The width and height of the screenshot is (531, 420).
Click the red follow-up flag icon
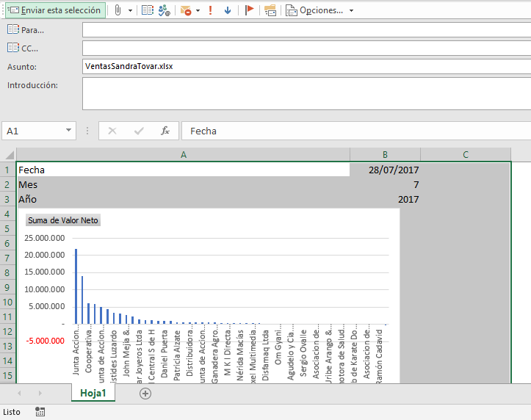(x=249, y=10)
